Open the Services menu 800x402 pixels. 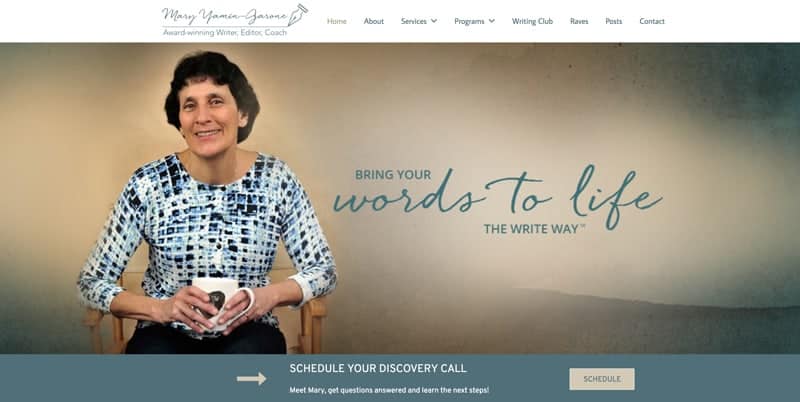[414, 21]
